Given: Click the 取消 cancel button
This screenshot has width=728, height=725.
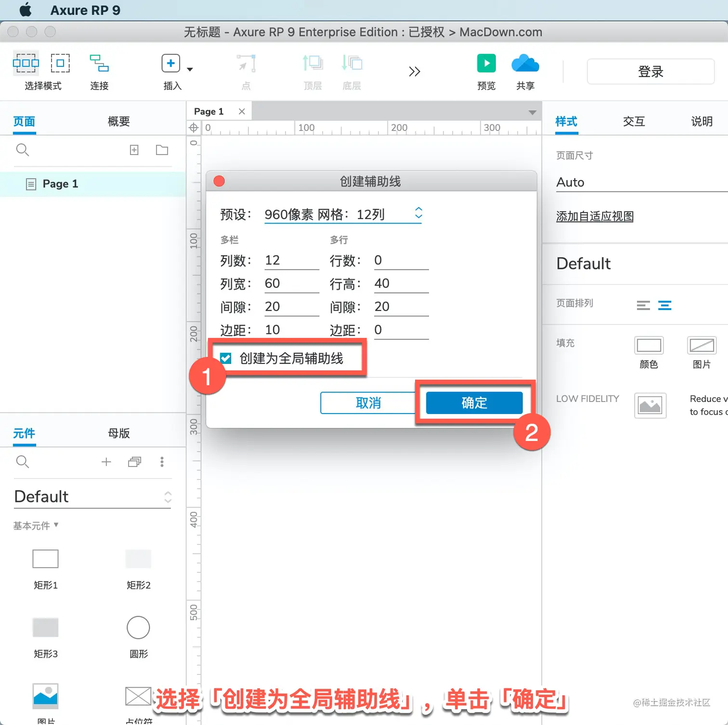Looking at the screenshot, I should click(368, 403).
